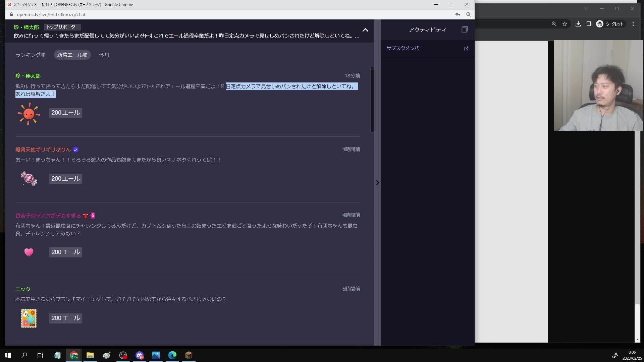This screenshot has height=362, width=644.
Task: Open subscriber members external link icon
Action: [466, 48]
